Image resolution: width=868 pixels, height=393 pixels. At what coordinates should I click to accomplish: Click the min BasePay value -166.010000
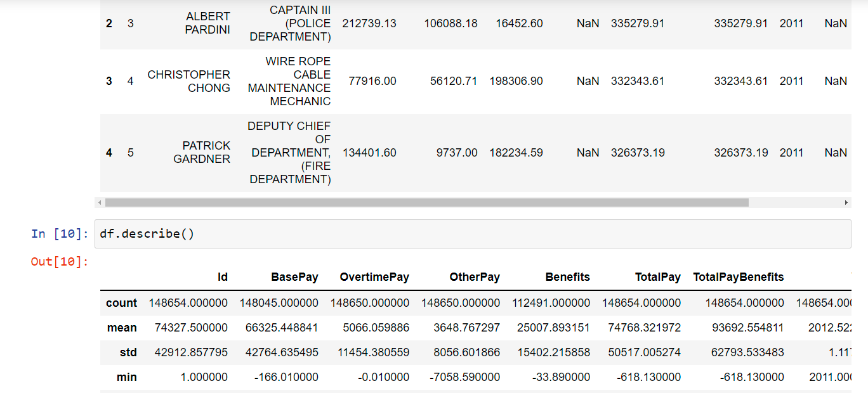click(x=287, y=377)
